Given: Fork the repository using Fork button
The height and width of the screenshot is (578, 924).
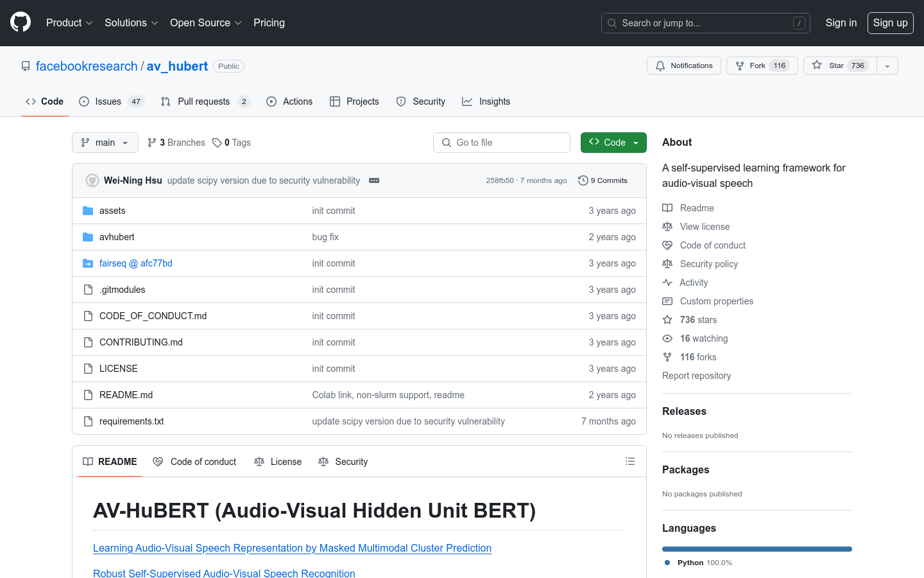Looking at the screenshot, I should tap(762, 66).
